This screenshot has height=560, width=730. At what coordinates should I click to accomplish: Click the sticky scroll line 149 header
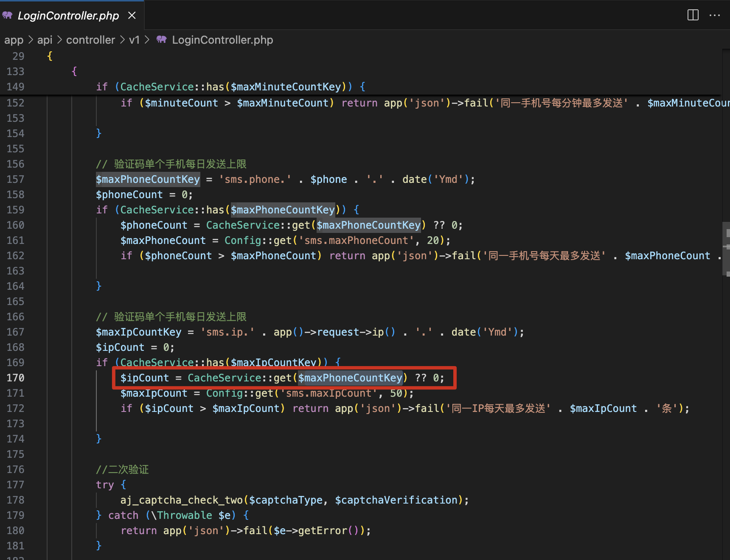click(x=229, y=87)
